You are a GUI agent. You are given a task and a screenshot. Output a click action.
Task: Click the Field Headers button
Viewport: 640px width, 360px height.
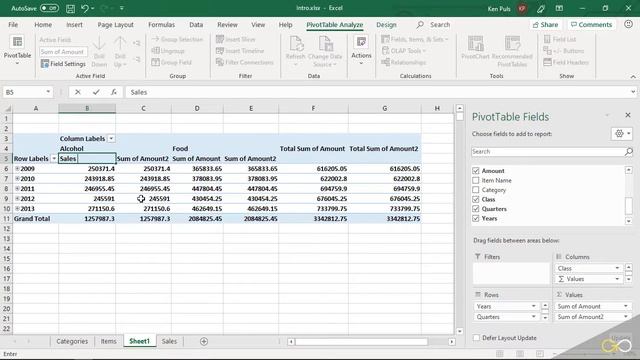(566, 62)
